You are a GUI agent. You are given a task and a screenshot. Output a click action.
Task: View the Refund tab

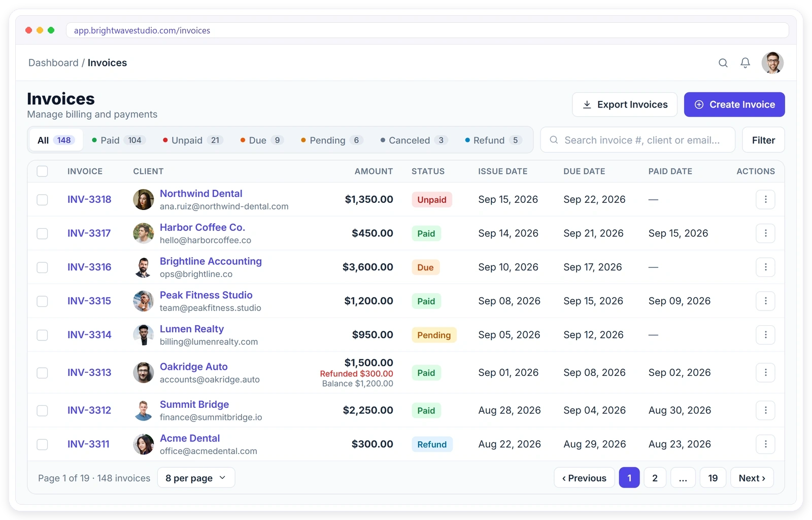pyautogui.click(x=493, y=140)
